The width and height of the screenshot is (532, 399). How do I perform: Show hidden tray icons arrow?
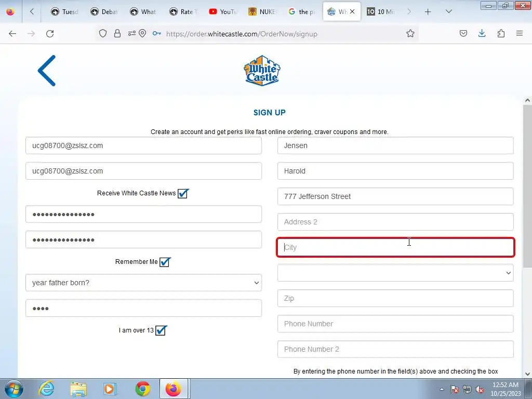pyautogui.click(x=442, y=390)
